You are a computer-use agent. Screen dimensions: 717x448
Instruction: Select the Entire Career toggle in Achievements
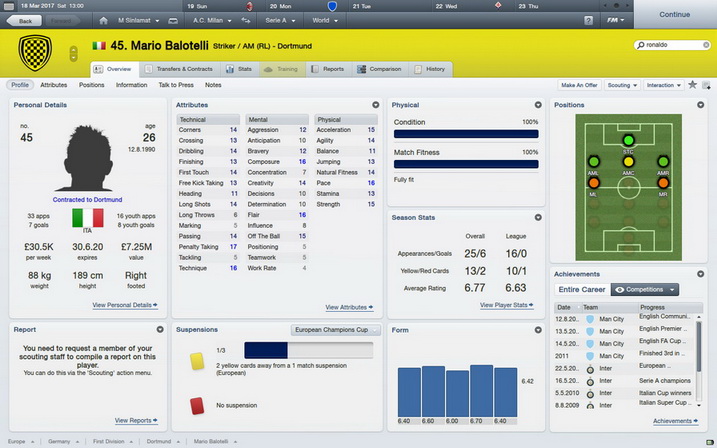[x=582, y=289]
